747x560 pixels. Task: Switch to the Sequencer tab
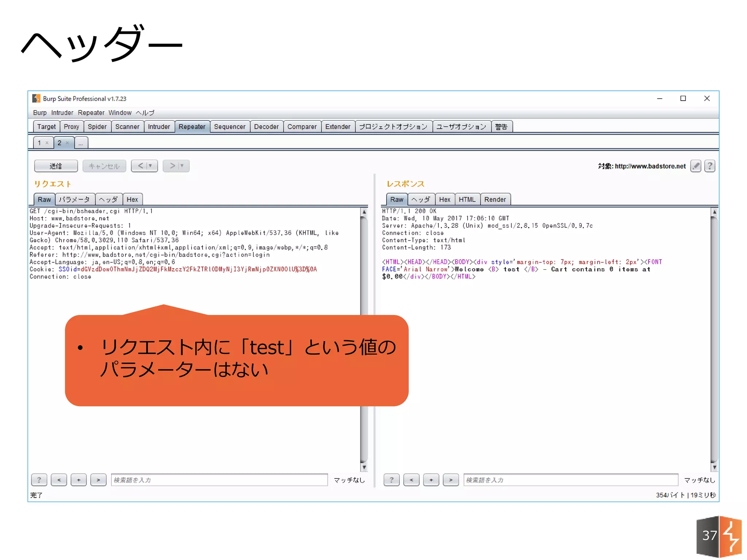(x=230, y=127)
